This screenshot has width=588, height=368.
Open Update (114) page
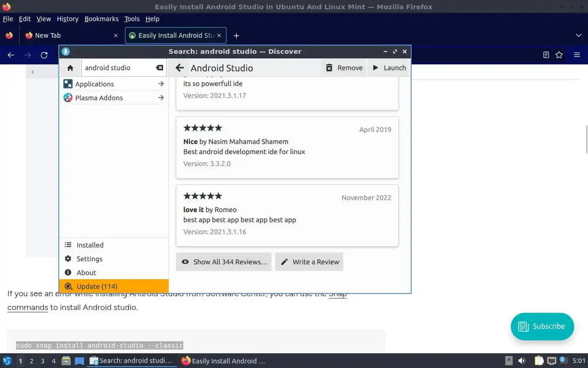[x=114, y=286]
